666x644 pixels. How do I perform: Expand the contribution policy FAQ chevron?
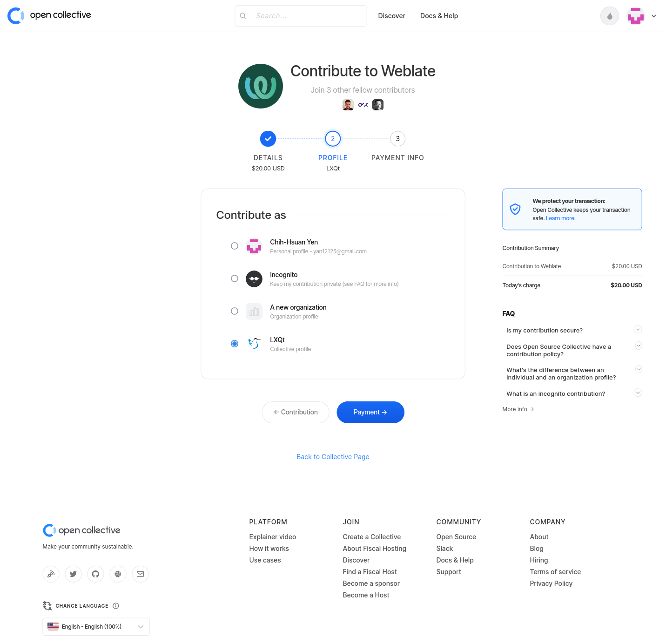(x=639, y=346)
